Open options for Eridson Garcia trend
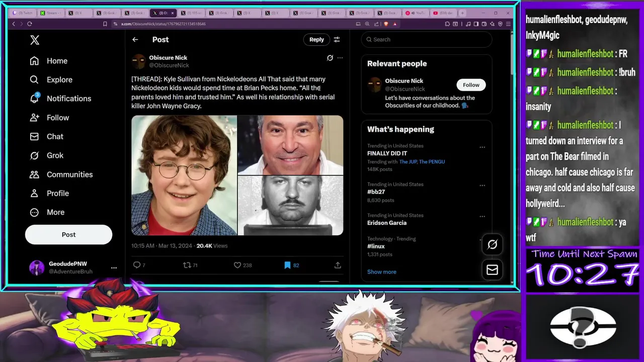This screenshot has width=644, height=362. pos(482,217)
